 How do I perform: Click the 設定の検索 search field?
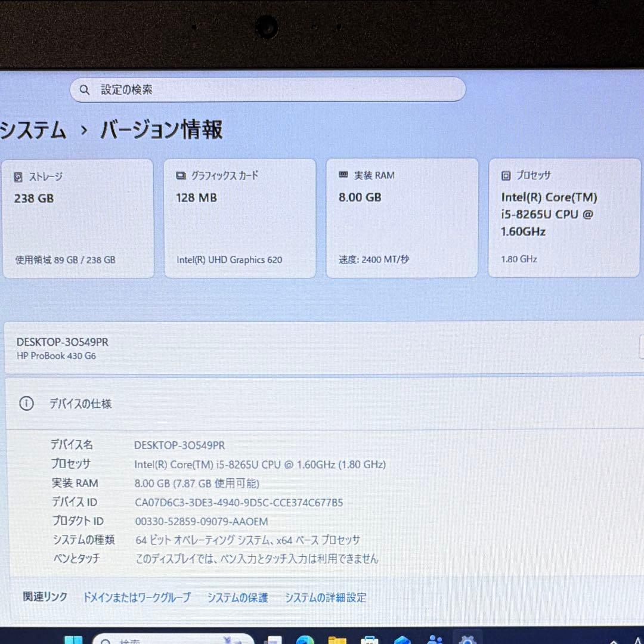(x=268, y=89)
